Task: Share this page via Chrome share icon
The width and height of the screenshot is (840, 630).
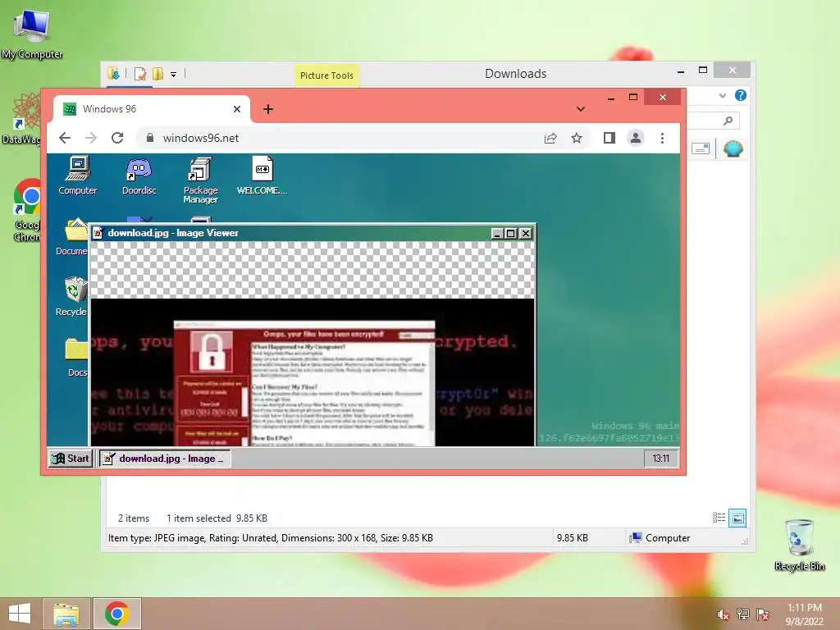Action: 550,138
